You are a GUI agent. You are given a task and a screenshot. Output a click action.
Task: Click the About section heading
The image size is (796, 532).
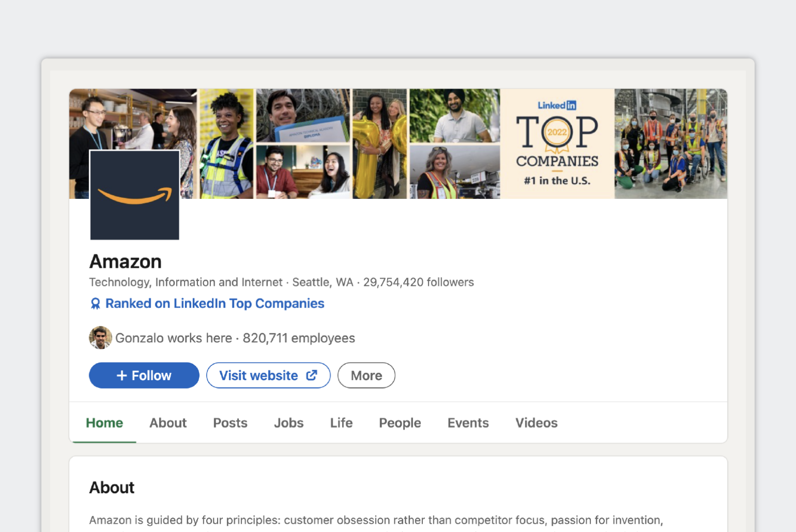click(112, 487)
